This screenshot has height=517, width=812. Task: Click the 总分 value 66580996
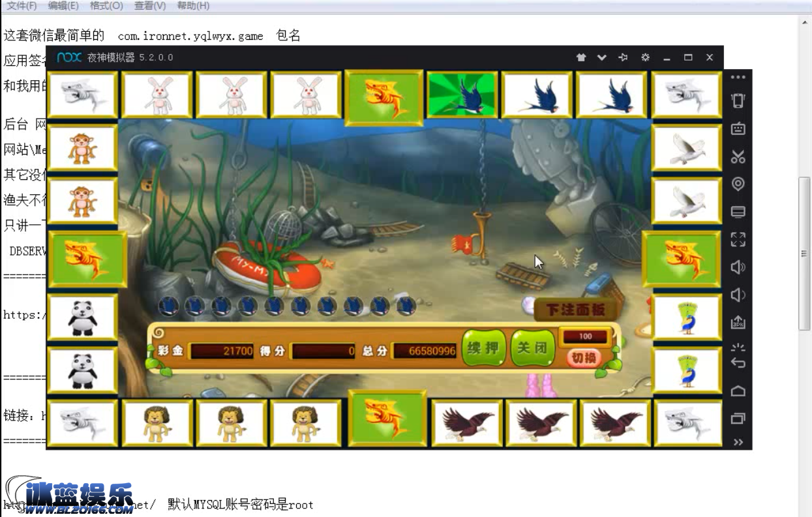click(425, 351)
